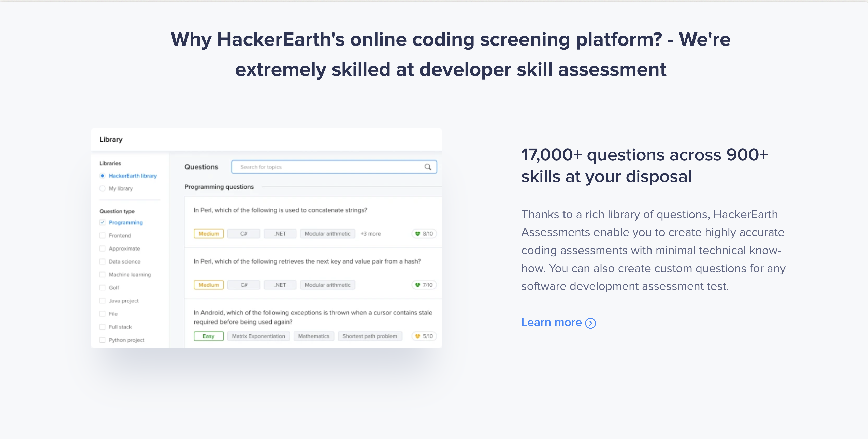Check the Frontend checkbox

point(103,236)
